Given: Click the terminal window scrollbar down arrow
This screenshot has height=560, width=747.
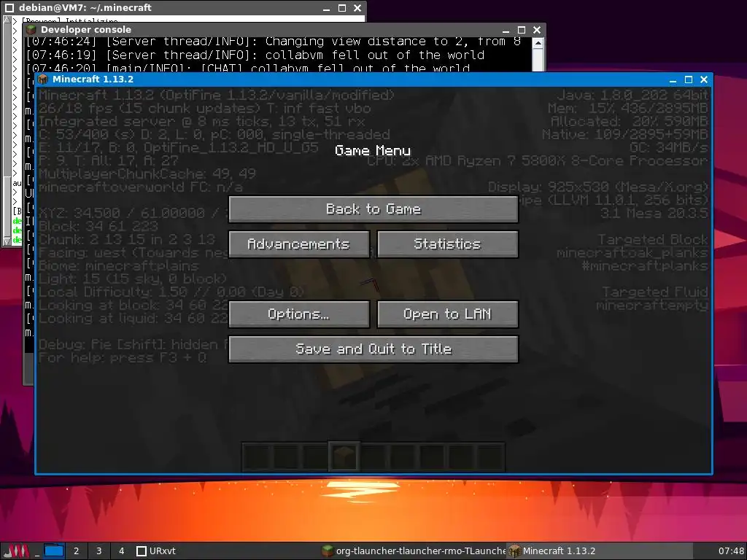Looking at the screenshot, I should (x=7, y=241).
